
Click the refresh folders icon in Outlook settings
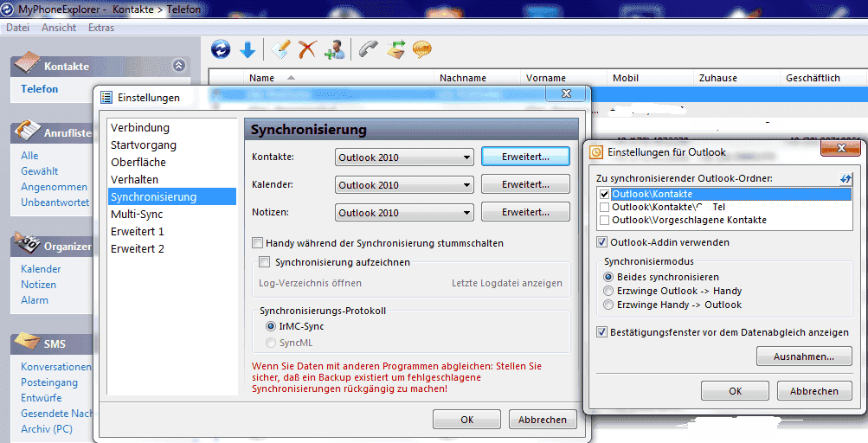tap(845, 178)
